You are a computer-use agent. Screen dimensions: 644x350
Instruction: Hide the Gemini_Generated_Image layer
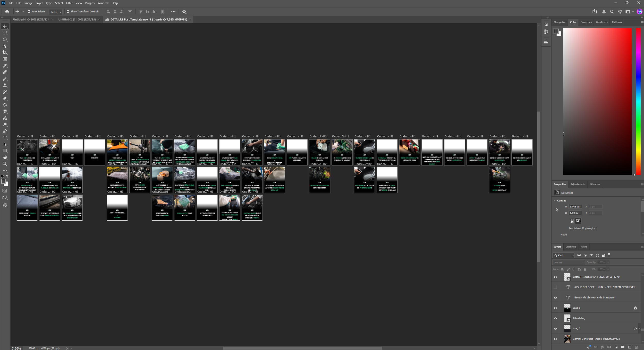click(555, 339)
